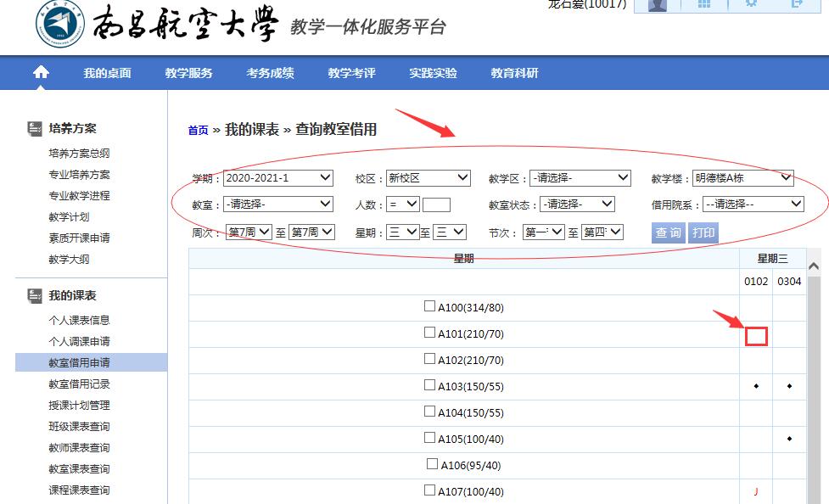Open the user avatar profile icon
The width and height of the screenshot is (829, 504).
[657, 5]
